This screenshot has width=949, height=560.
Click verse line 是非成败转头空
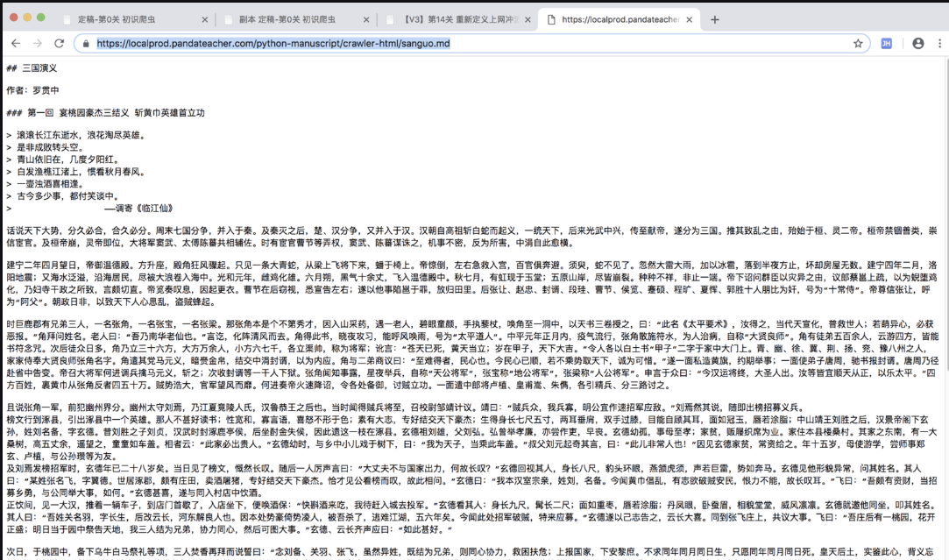[x=46, y=147]
